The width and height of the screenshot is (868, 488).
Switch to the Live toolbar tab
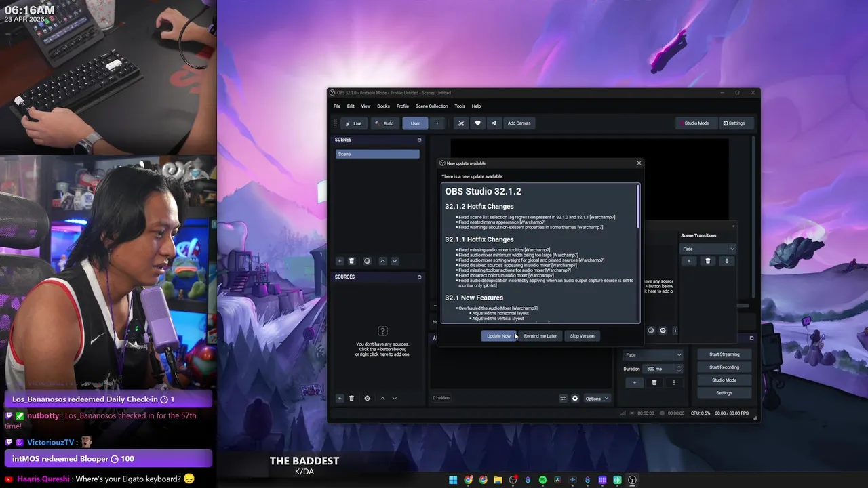click(353, 123)
